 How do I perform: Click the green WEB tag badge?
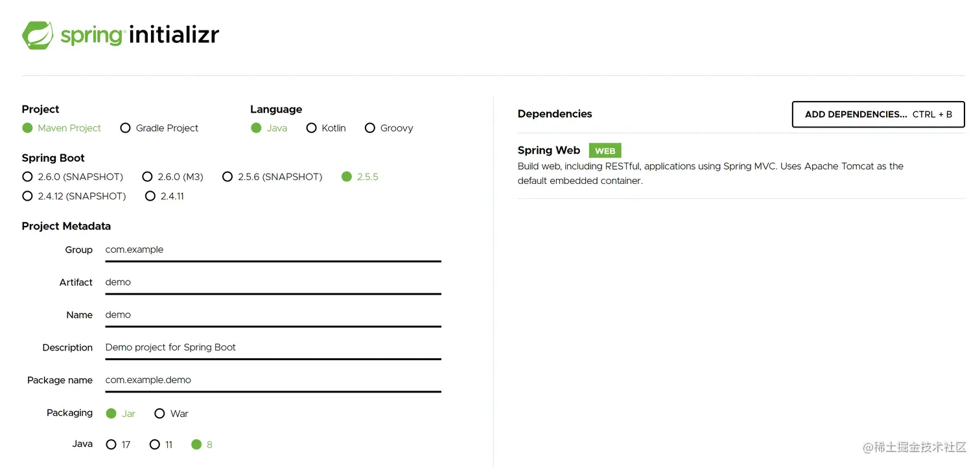(605, 151)
